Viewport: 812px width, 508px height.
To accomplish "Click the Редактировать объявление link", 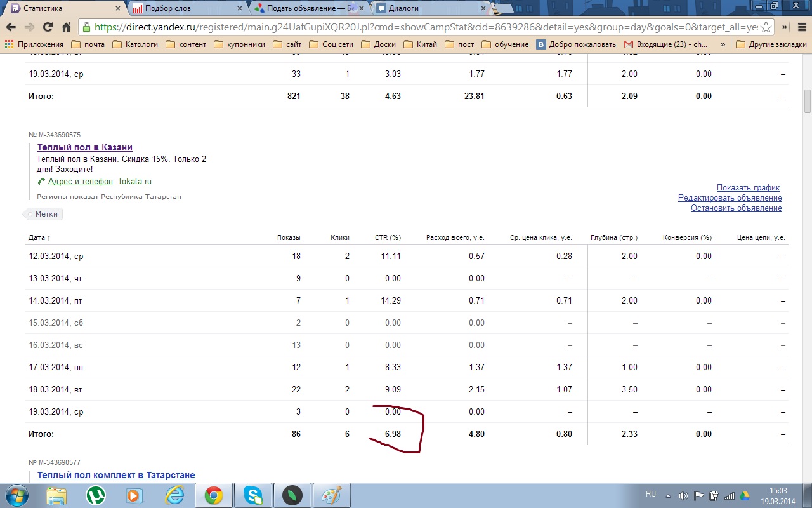I will point(730,198).
